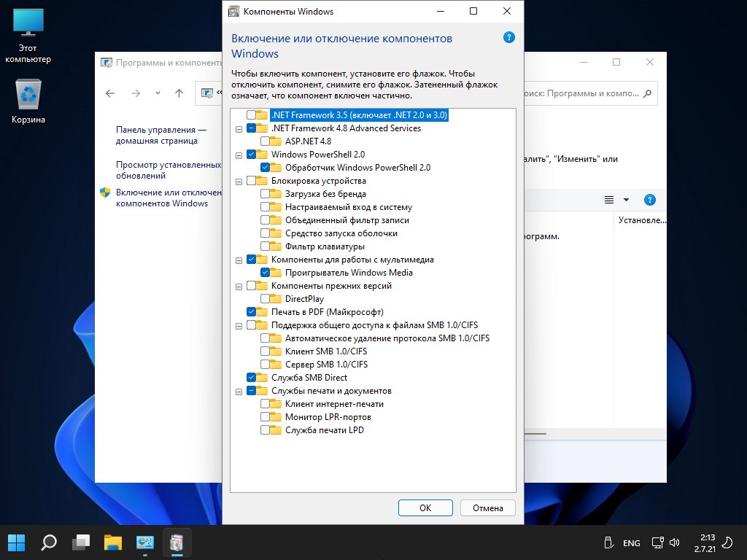Select Автоматическое удаление протокола SMB 1.0/CIFS row
This screenshot has height=560, width=747.
387,338
